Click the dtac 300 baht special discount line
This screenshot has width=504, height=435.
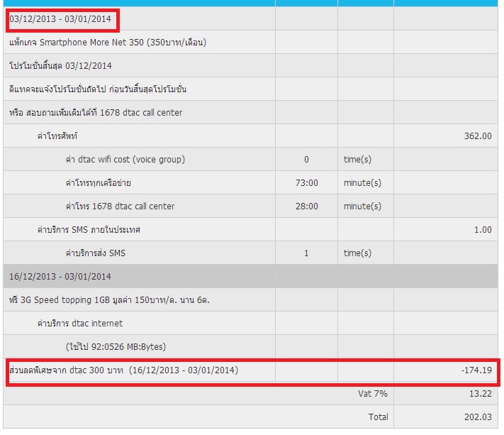tap(124, 370)
